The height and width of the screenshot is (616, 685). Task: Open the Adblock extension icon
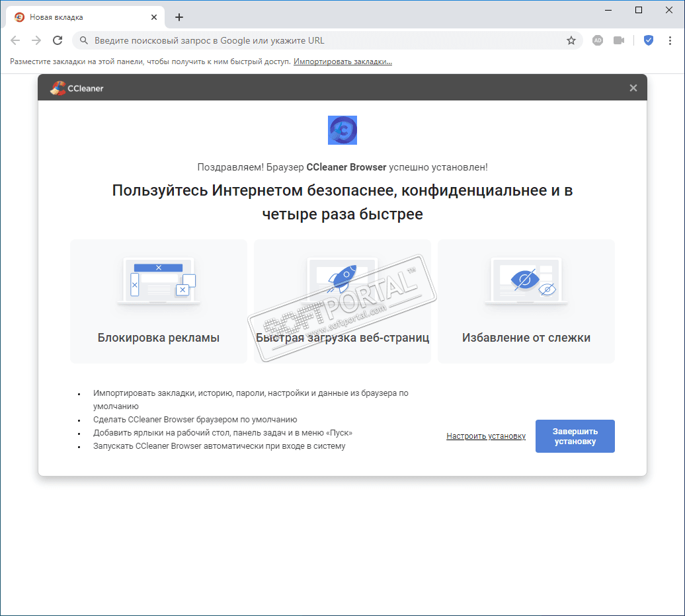click(x=598, y=40)
